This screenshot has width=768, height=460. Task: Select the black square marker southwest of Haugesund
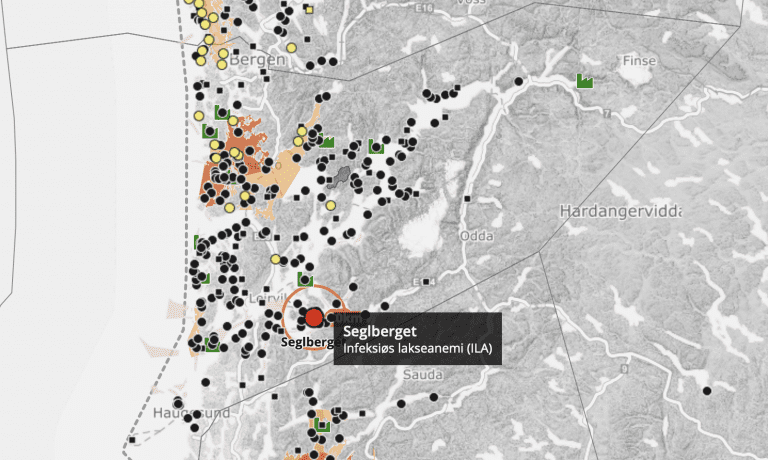pyautogui.click(x=132, y=440)
